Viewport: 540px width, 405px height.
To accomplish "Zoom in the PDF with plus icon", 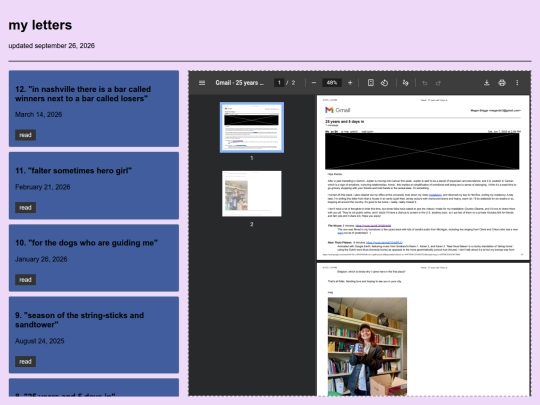I will click(350, 83).
